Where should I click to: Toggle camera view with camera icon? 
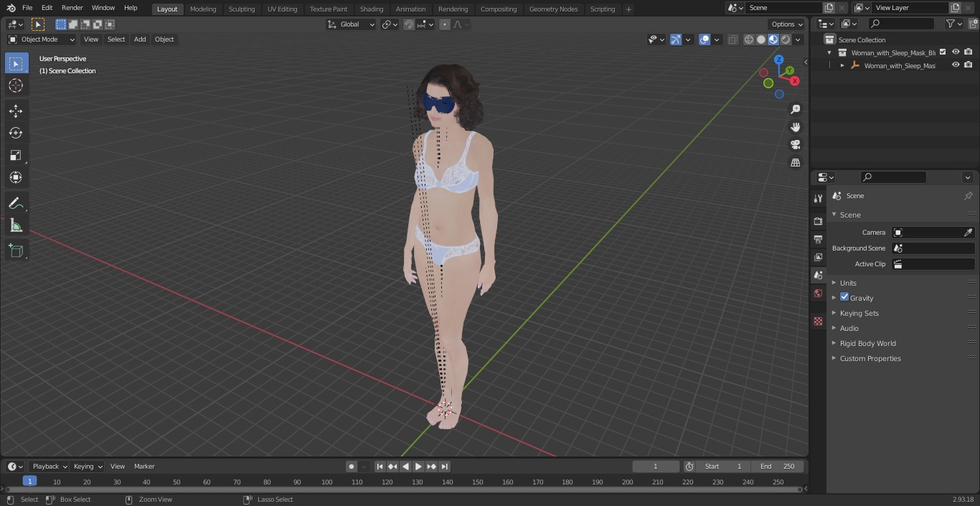(795, 145)
